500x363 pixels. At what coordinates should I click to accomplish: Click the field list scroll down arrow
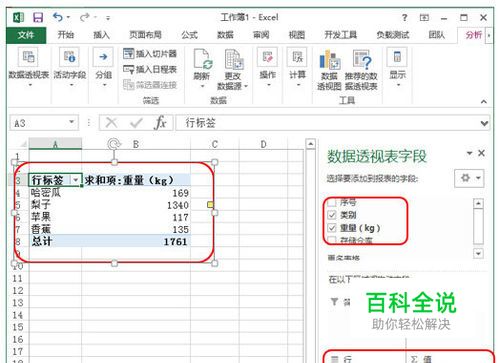coord(478,254)
